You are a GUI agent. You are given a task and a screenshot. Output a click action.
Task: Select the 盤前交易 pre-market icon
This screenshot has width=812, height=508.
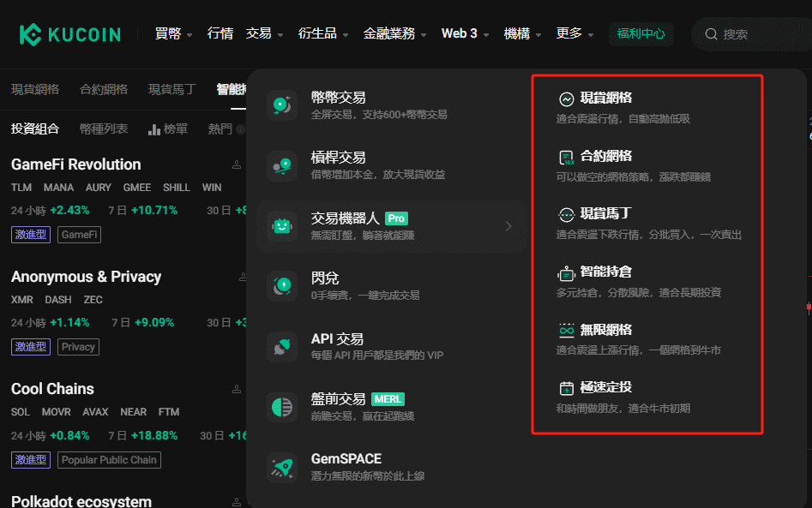[282, 407]
